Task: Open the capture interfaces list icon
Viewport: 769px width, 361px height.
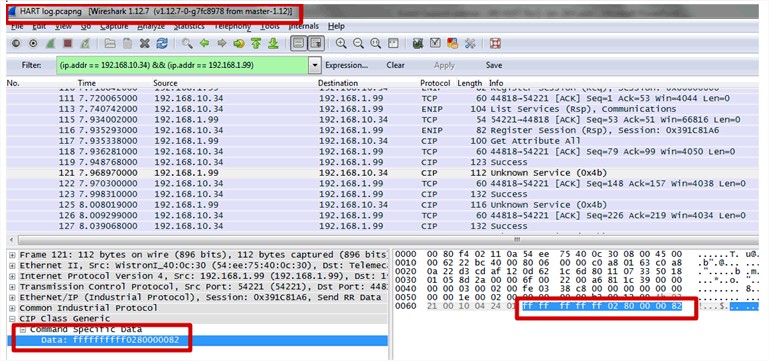Action: (x=16, y=44)
